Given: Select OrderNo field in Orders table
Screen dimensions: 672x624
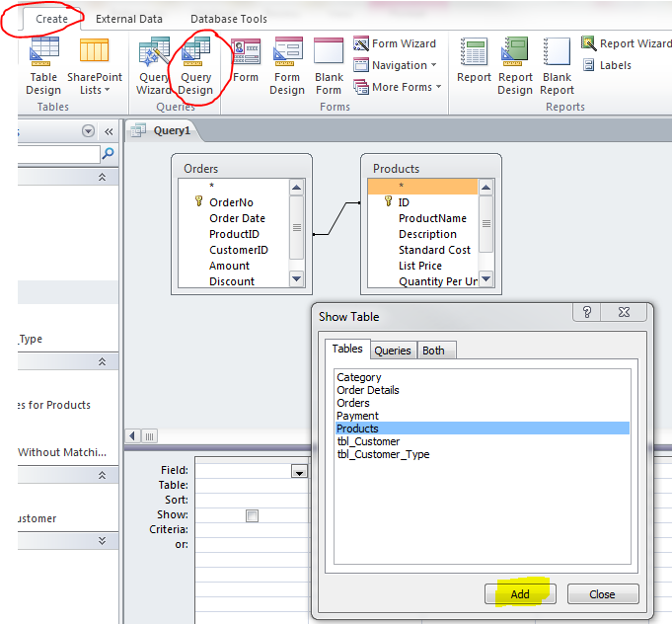Looking at the screenshot, I should (x=234, y=202).
